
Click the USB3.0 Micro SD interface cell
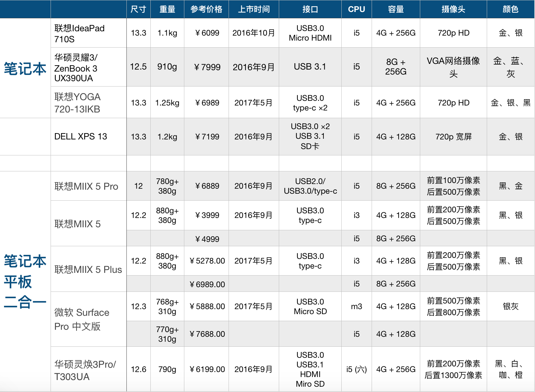tap(310, 306)
